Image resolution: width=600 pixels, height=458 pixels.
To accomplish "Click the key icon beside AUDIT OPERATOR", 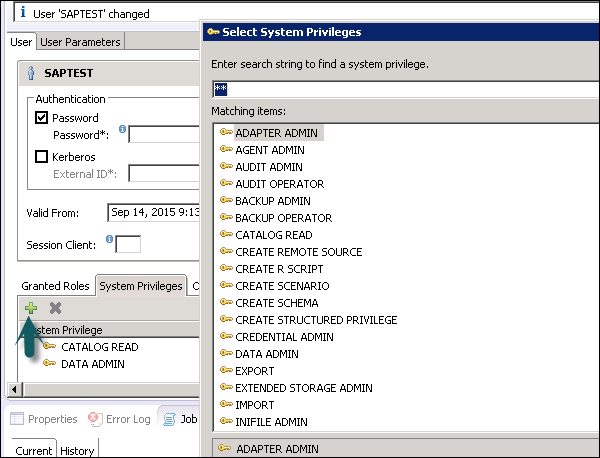I will 225,184.
